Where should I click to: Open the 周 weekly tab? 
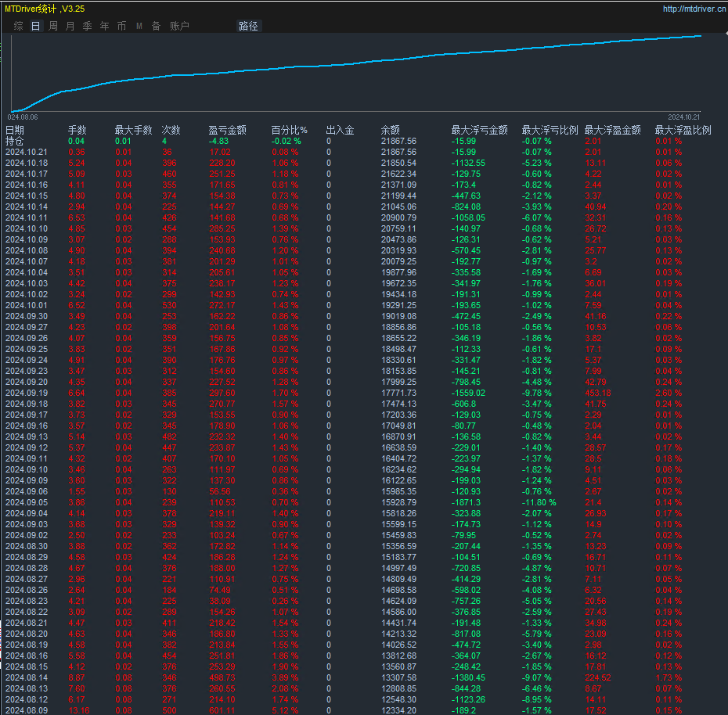point(53,26)
